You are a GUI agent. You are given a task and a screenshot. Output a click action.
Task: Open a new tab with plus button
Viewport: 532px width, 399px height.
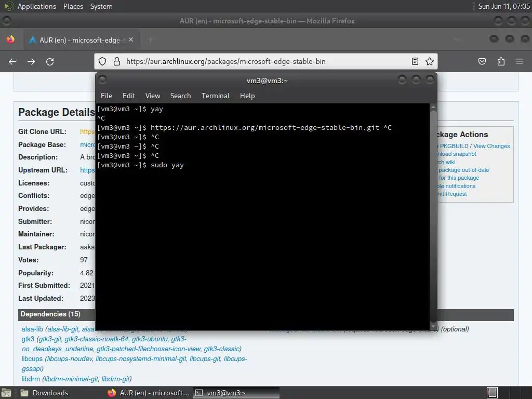[150, 40]
